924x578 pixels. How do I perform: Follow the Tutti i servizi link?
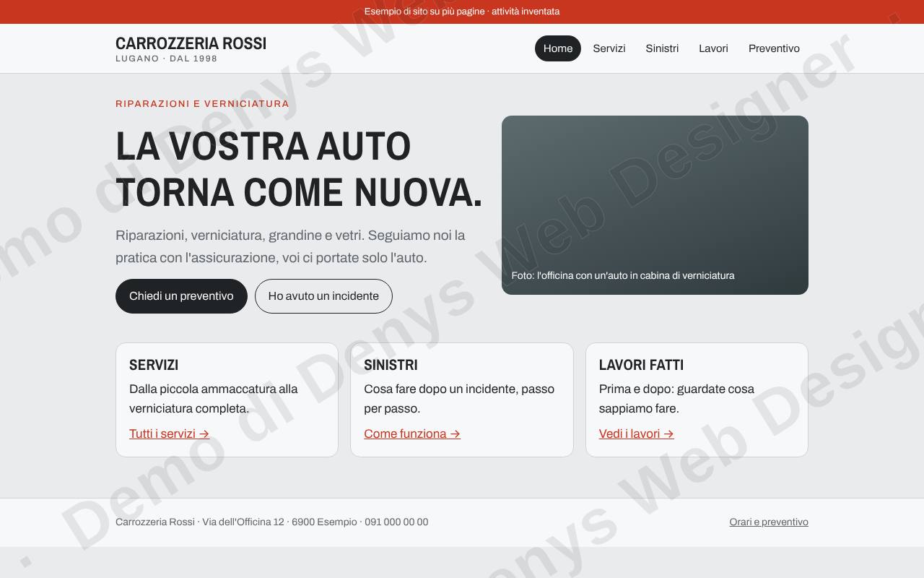[x=169, y=433]
